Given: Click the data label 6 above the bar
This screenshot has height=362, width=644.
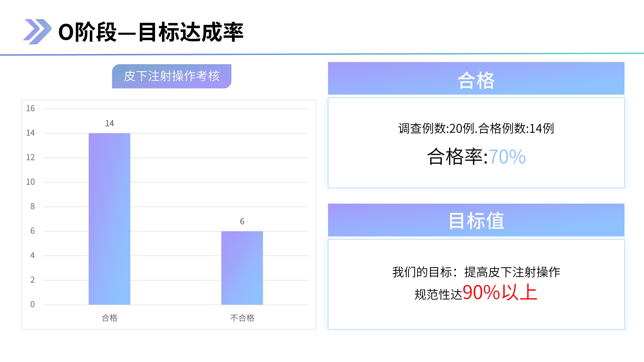Looking at the screenshot, I should pos(242,221).
